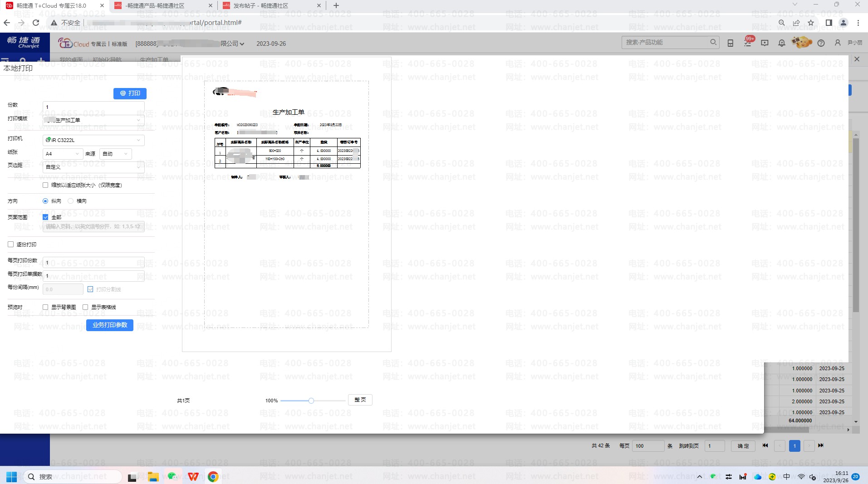Go to the previous list page arrow
Screen dimensions: 868x484
click(x=780, y=446)
